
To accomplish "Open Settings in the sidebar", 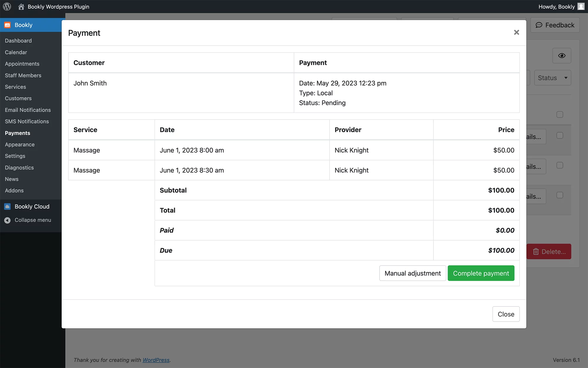I will (x=15, y=156).
